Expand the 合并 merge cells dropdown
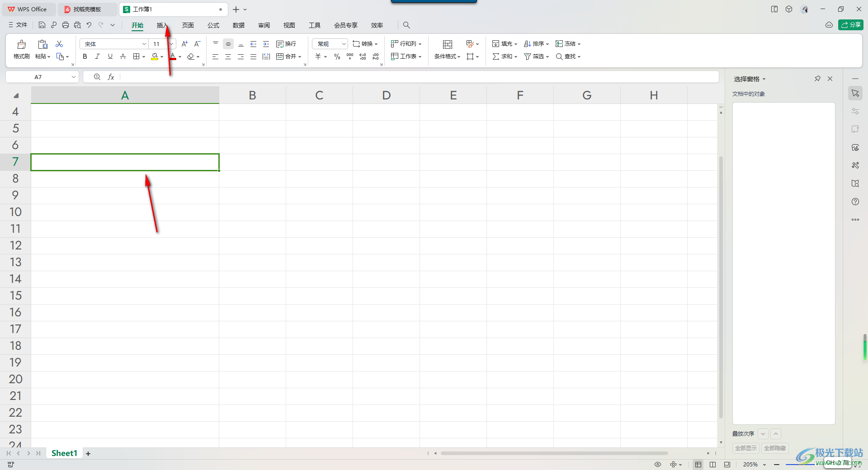Image resolution: width=868 pixels, height=470 pixels. 300,57
